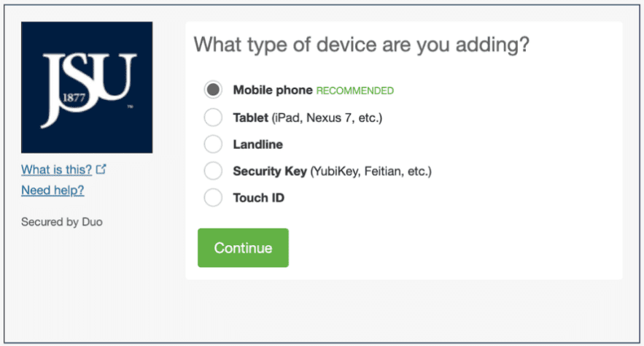This screenshot has width=644, height=346.
Task: Click the green RECOMMENDED tag
Action: click(354, 91)
